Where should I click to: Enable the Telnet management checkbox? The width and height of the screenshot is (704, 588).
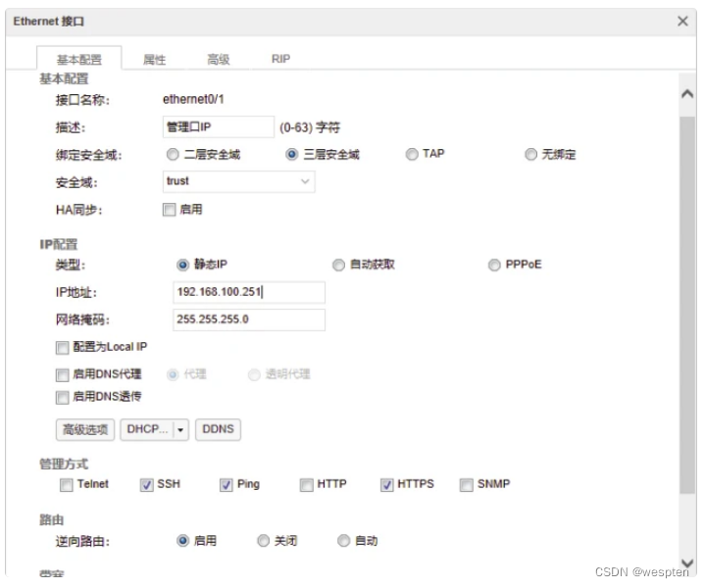pyautogui.click(x=67, y=485)
